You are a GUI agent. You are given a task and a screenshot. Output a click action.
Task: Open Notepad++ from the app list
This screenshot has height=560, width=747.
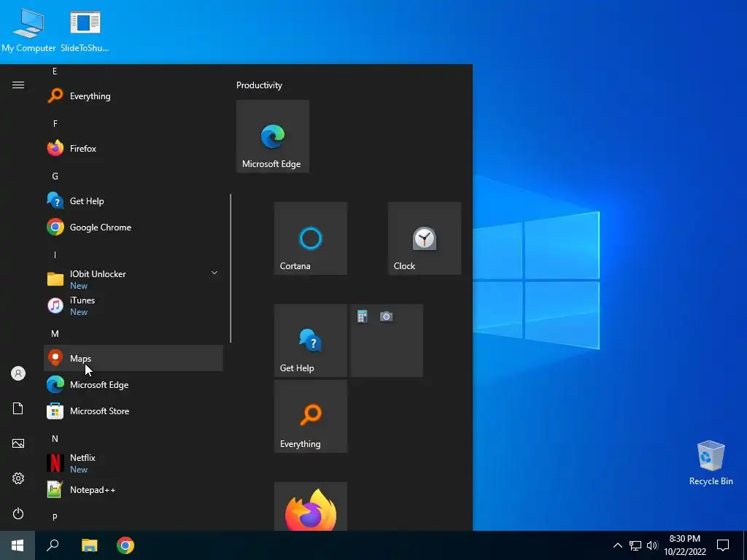click(x=133, y=489)
